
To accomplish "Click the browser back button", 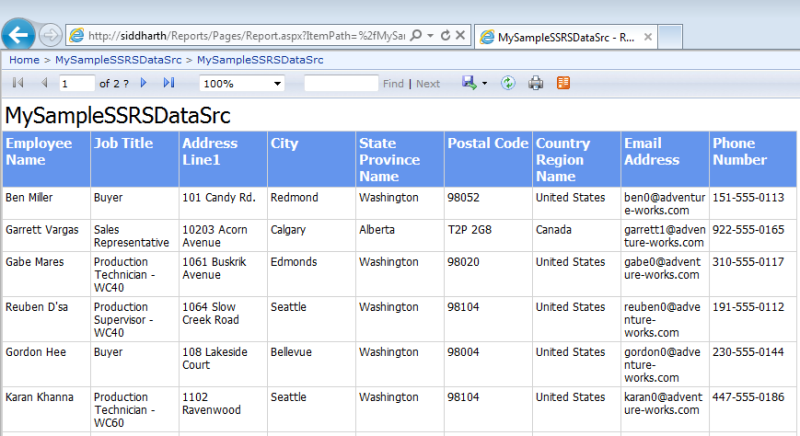I will click(18, 35).
